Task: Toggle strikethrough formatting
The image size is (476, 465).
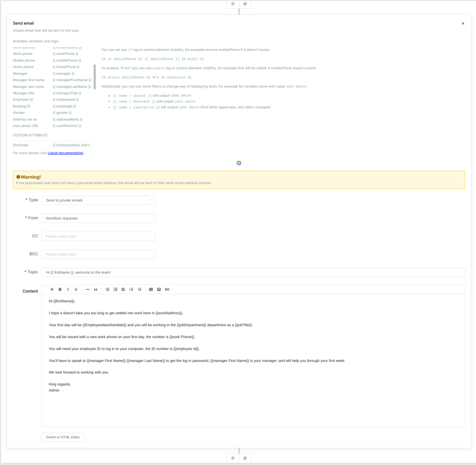Action: 76,289
